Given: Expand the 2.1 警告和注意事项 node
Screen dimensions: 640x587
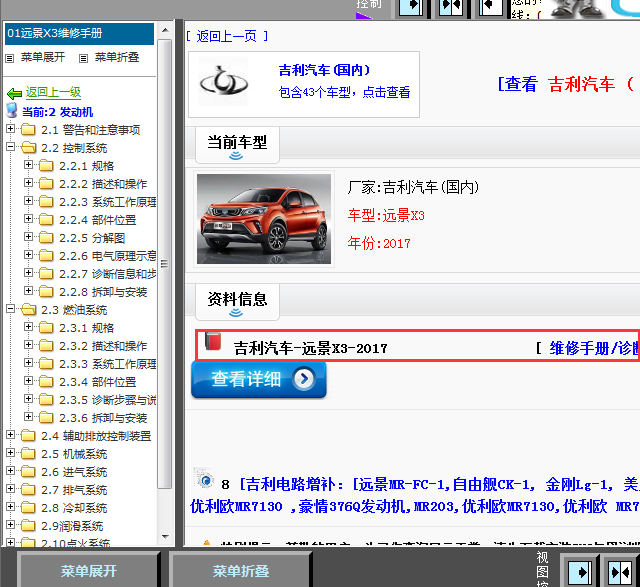Looking at the screenshot, I should [x=11, y=129].
